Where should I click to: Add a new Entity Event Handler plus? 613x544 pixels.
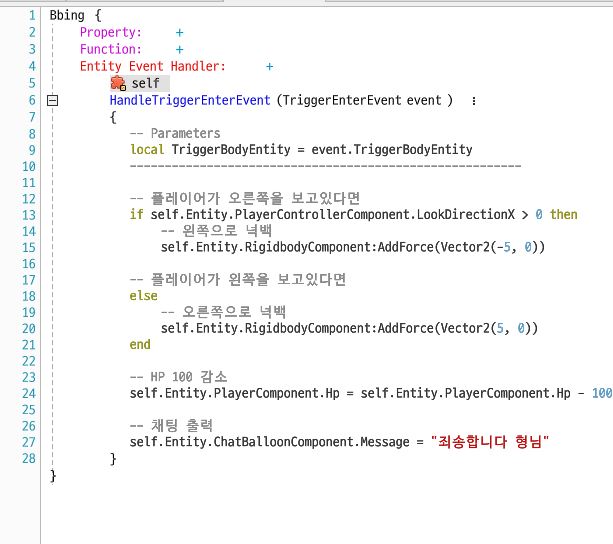click(269, 67)
